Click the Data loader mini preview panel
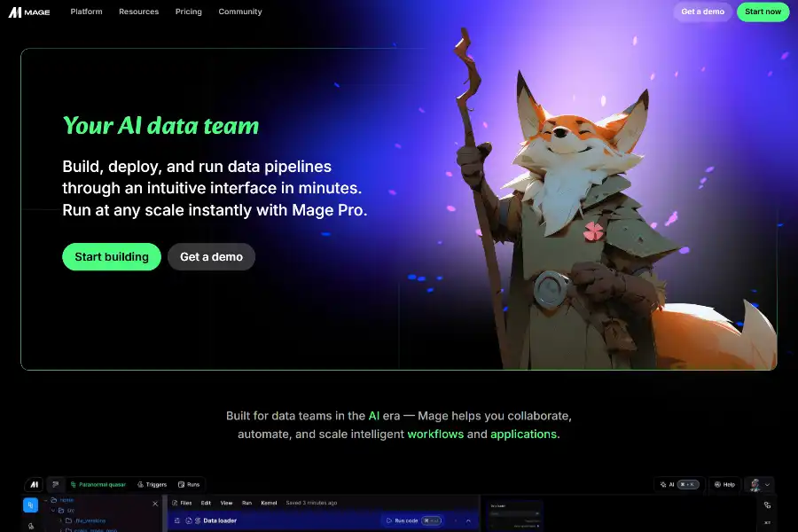 514,516
